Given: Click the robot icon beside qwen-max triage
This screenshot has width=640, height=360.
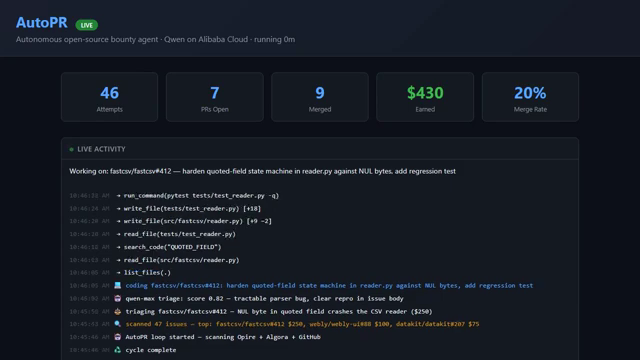Looking at the screenshot, I should [118, 298].
